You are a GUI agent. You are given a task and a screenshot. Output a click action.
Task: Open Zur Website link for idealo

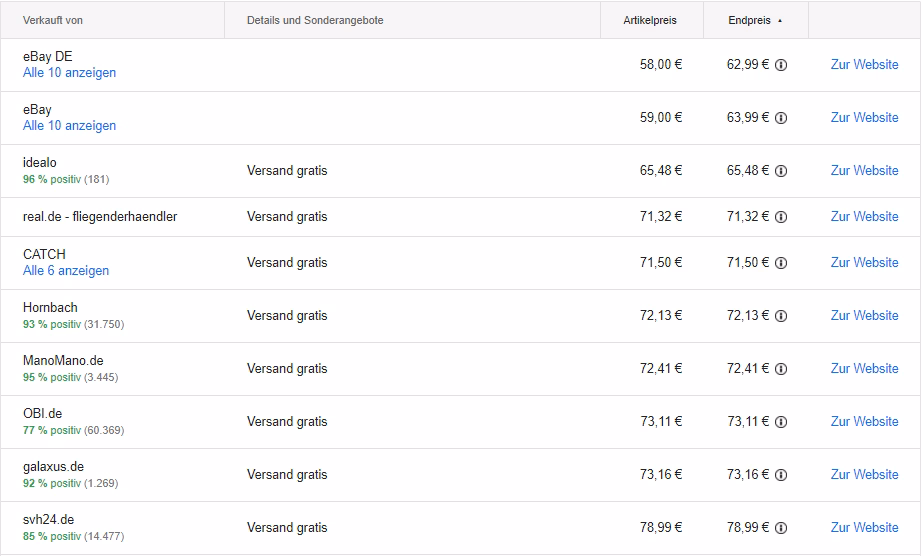[864, 170]
